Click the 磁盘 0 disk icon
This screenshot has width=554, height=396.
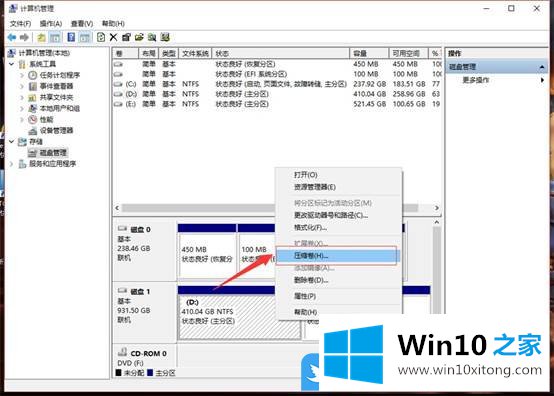[x=122, y=229]
